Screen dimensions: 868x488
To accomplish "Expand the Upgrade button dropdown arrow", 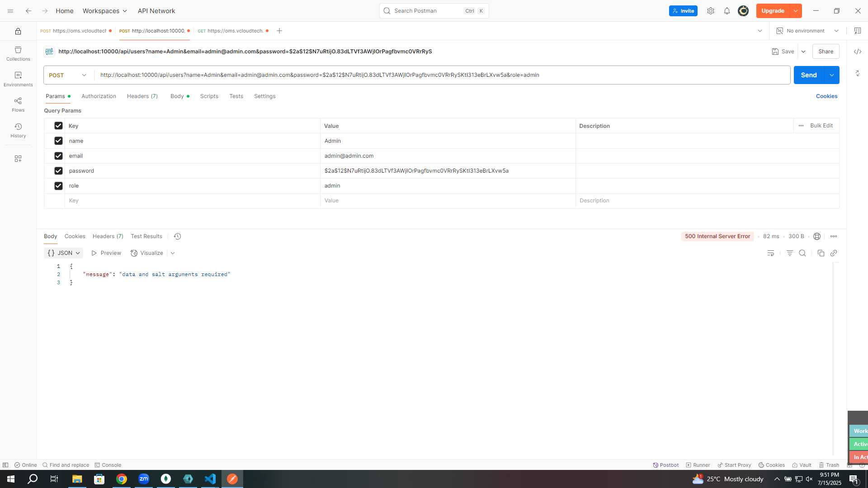I will click(796, 11).
